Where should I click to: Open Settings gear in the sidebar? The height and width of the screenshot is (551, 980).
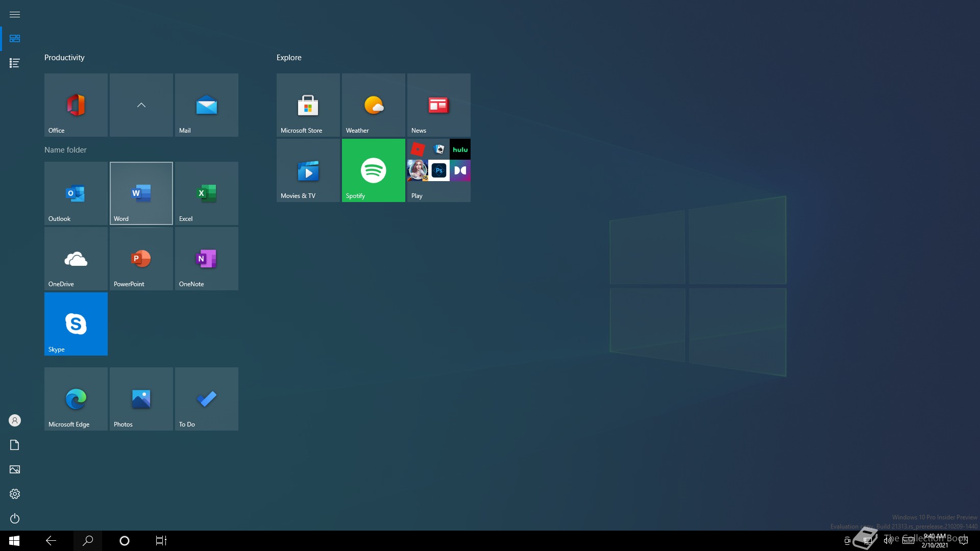pos(15,494)
